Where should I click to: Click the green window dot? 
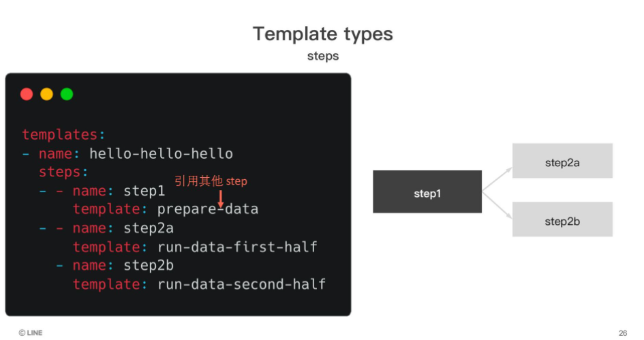(67, 94)
